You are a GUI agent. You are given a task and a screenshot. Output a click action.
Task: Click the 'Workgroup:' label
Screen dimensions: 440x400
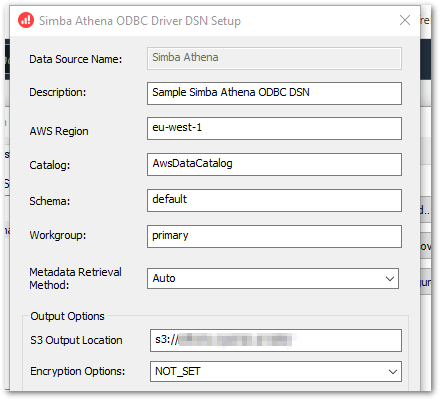[58, 235]
